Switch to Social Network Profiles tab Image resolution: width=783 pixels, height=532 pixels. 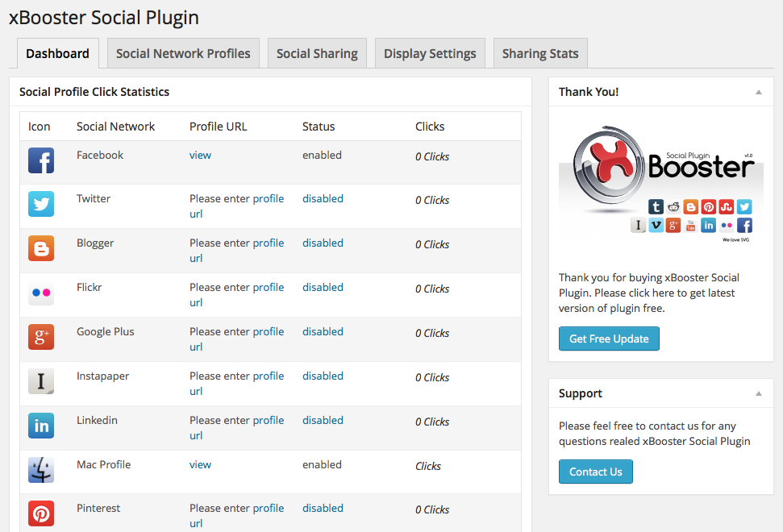183,53
